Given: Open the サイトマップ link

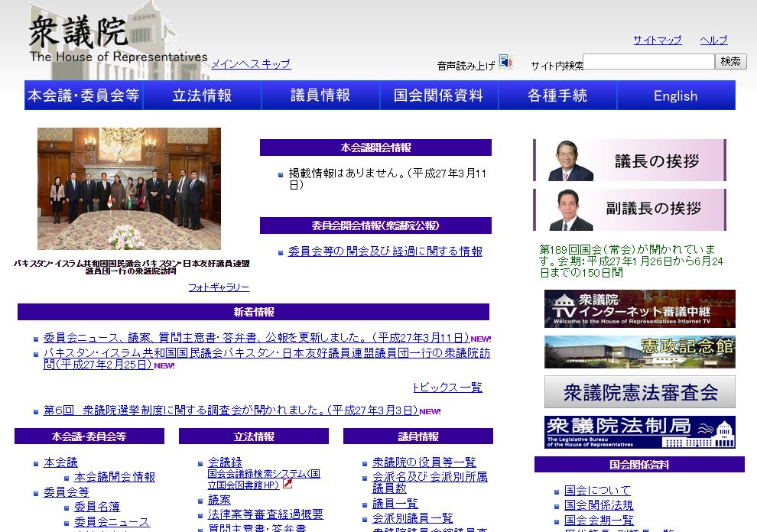Looking at the screenshot, I should [657, 40].
